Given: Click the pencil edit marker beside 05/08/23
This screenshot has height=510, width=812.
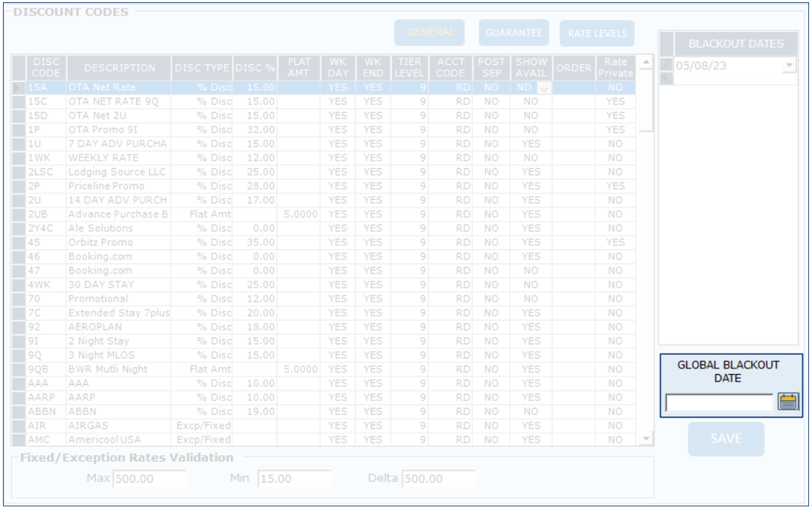Looking at the screenshot, I should [666, 65].
